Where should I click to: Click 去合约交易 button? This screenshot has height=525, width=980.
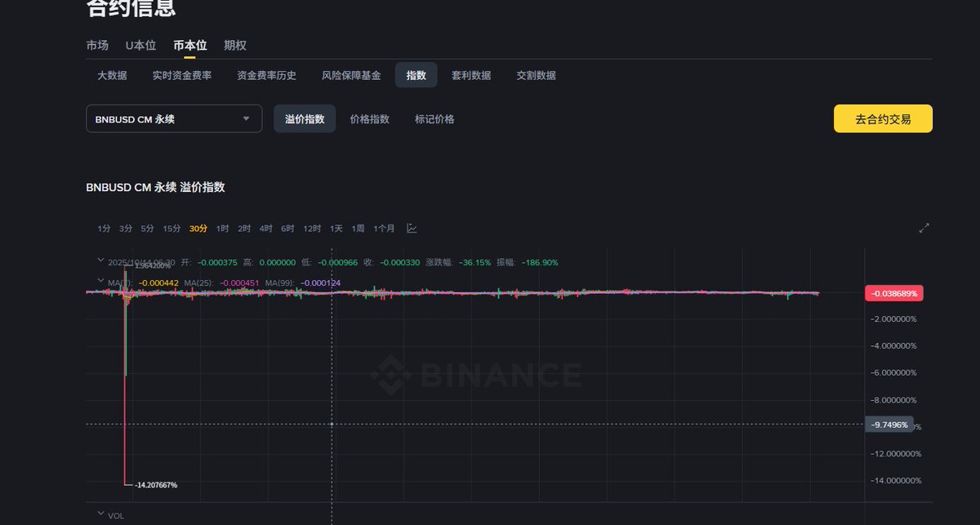[883, 118]
